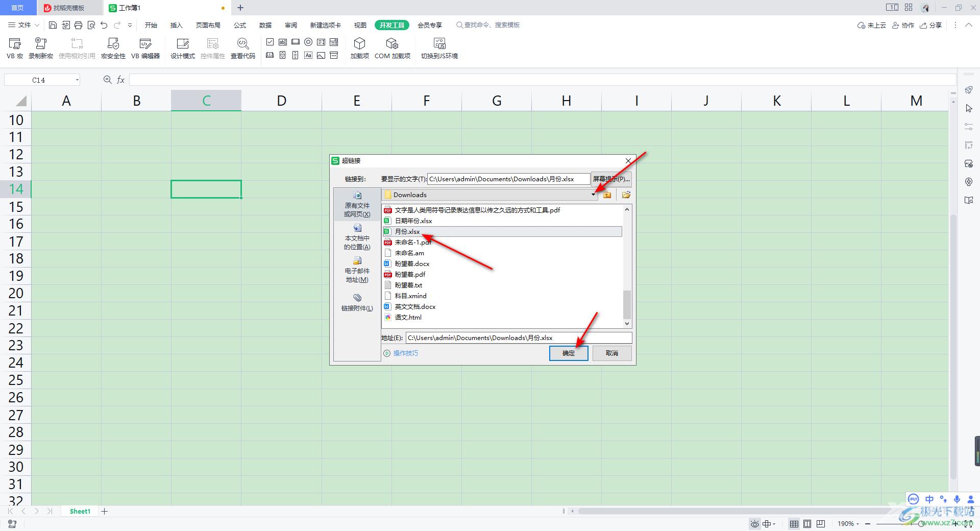Select 日期年份.xlsx in file list
The width and height of the screenshot is (980, 531).
pos(413,221)
